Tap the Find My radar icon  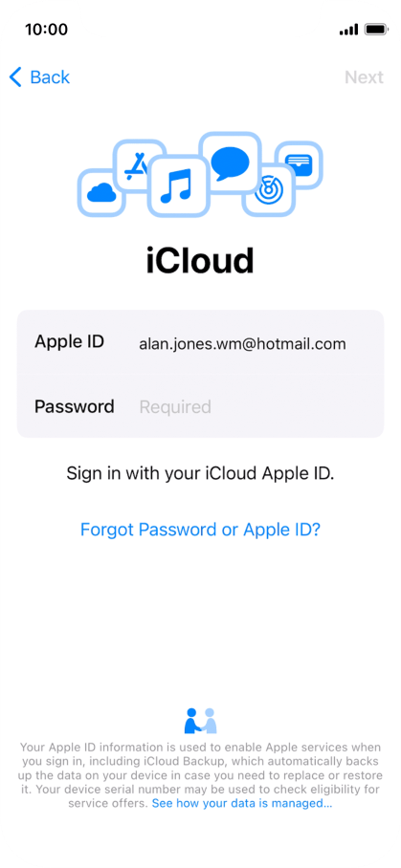point(269,190)
